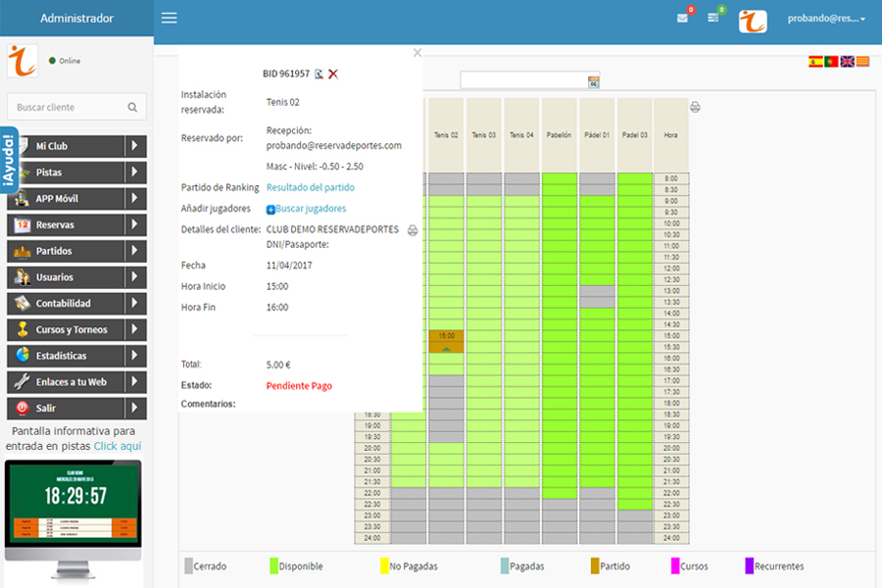882x588 pixels.
Task: Expand the Reservas menu arrow
Action: pos(136,224)
